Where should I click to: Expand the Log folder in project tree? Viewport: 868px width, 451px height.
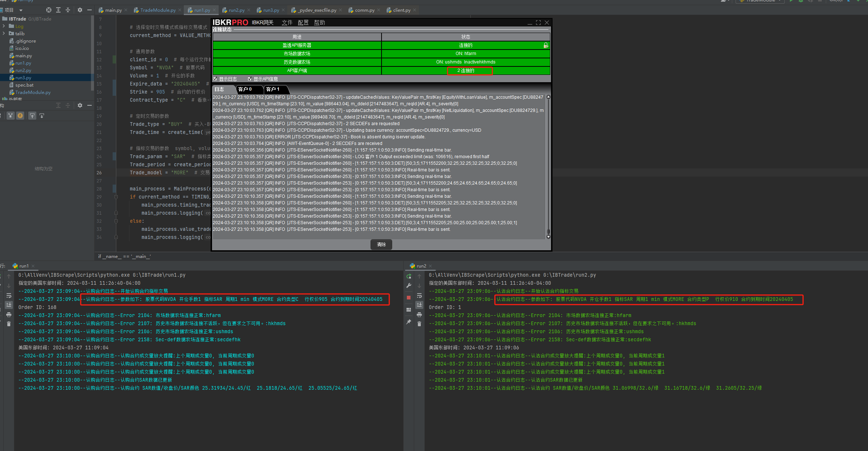(4, 26)
